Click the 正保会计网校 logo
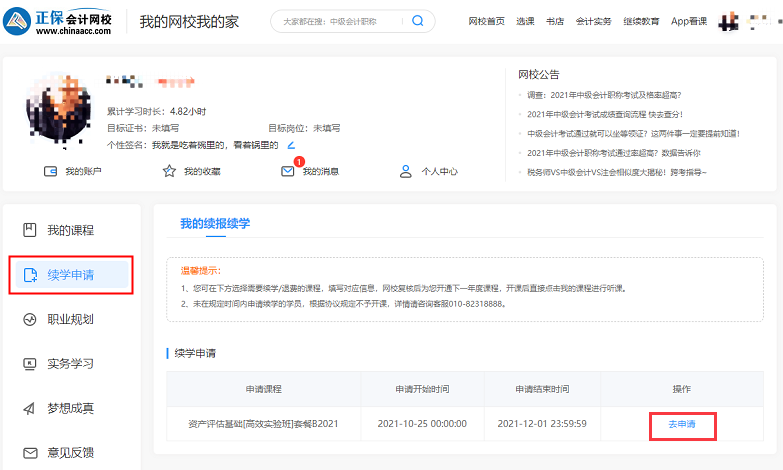783x470 pixels. (57, 21)
